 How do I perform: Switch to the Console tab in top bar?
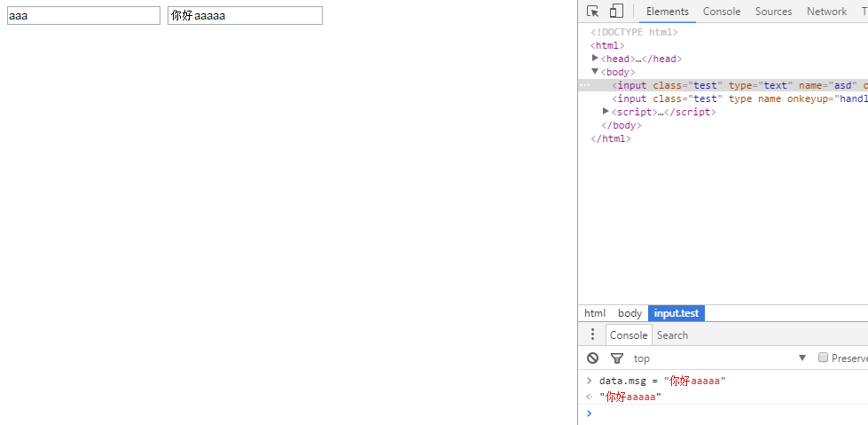[722, 11]
